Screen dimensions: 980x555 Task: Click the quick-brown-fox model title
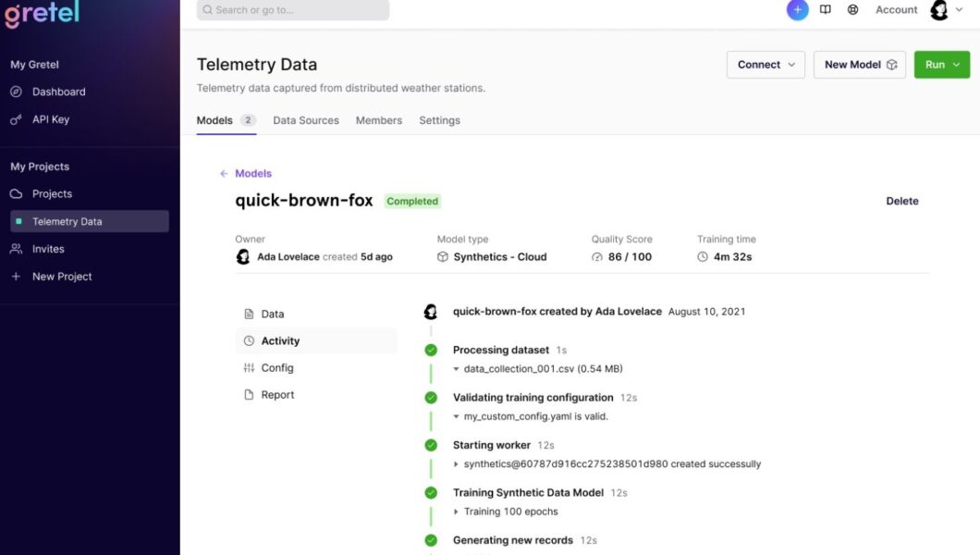[304, 200]
